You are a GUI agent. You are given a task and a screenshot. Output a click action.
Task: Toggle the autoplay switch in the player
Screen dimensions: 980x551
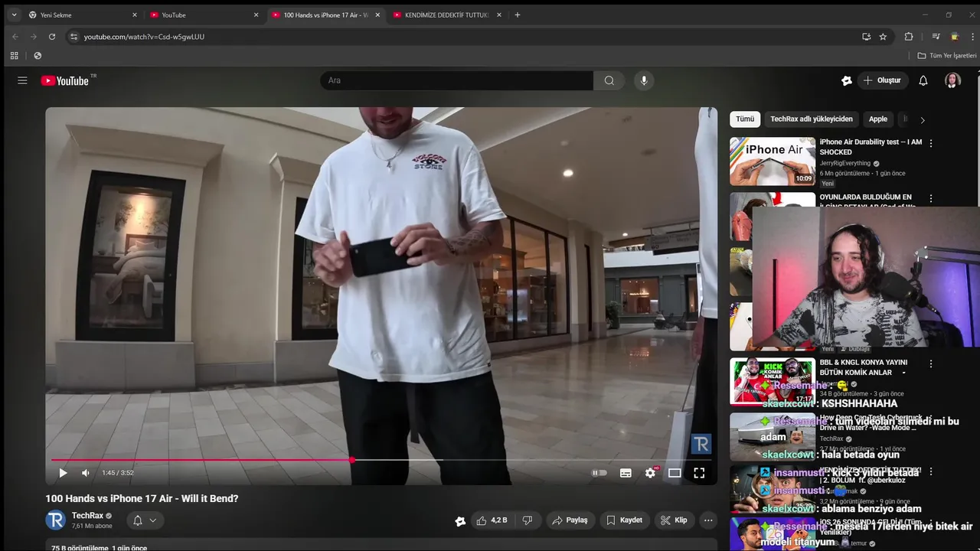coord(599,473)
